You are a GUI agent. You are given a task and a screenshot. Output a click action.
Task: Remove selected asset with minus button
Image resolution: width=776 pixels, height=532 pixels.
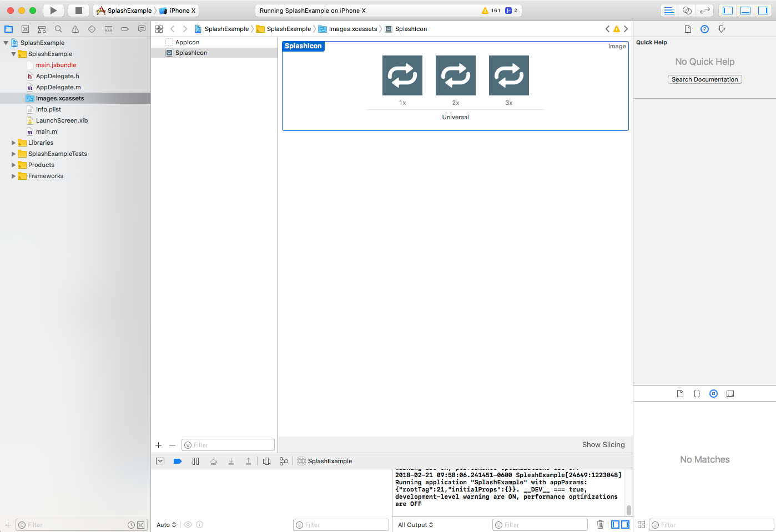pos(172,445)
